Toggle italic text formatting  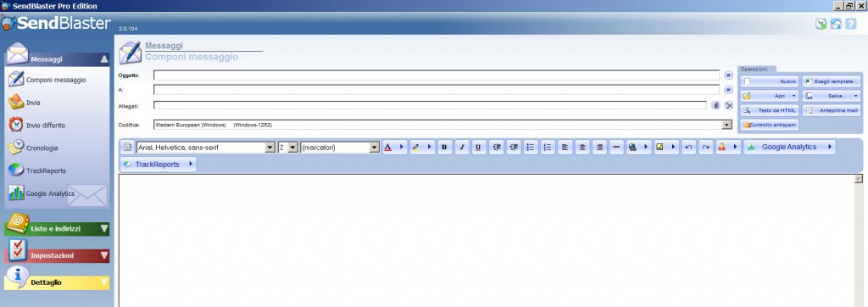pyautogui.click(x=462, y=148)
